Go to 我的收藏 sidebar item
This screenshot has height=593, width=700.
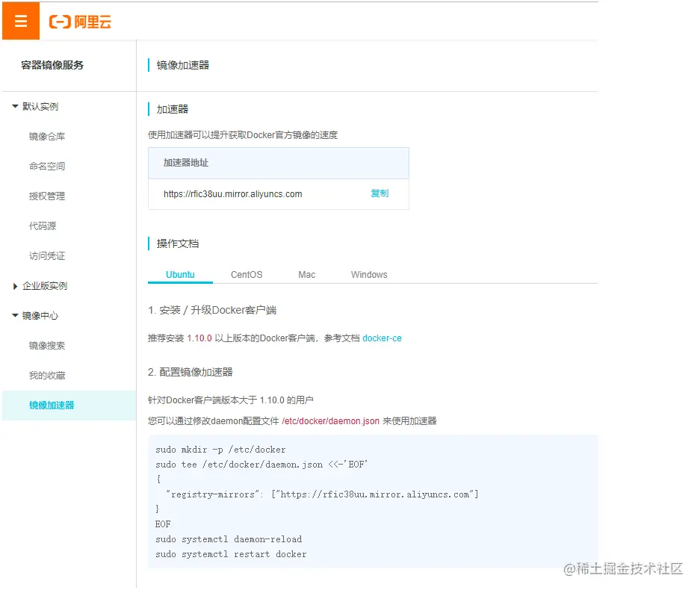(47, 376)
